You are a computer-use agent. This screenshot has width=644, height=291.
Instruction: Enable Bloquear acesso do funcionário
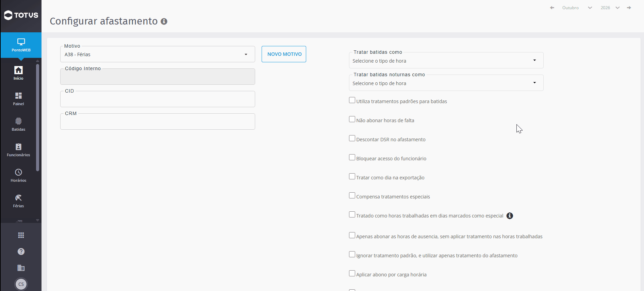(352, 158)
